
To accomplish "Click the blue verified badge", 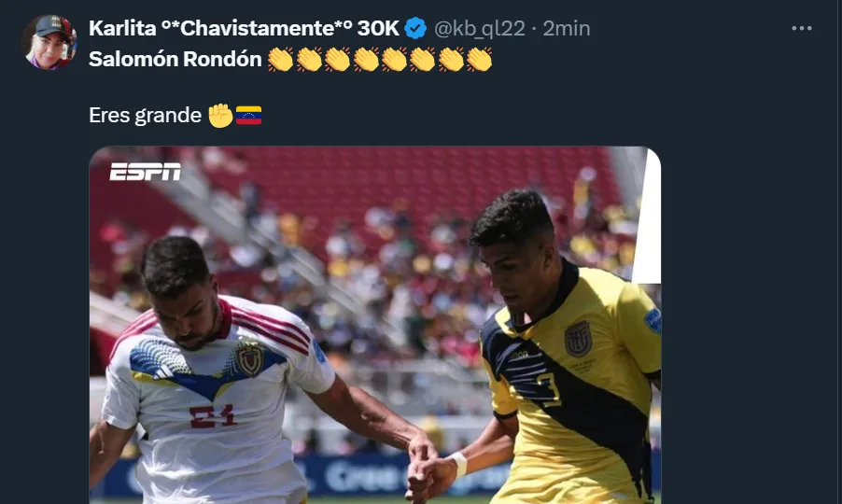I will pyautogui.click(x=415, y=28).
